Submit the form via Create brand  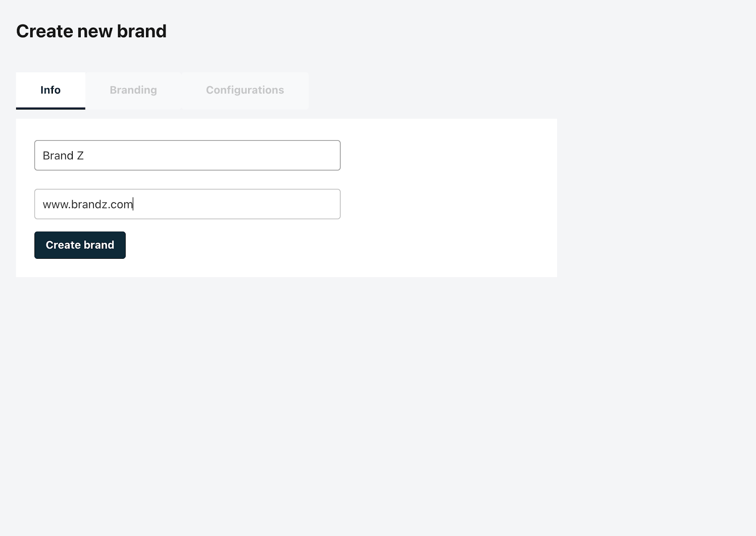80,245
